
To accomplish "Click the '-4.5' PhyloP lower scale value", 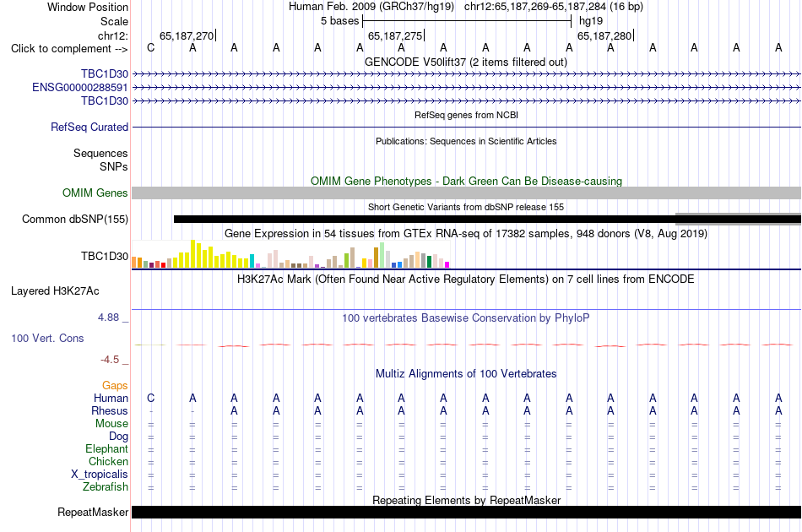I will click(110, 360).
